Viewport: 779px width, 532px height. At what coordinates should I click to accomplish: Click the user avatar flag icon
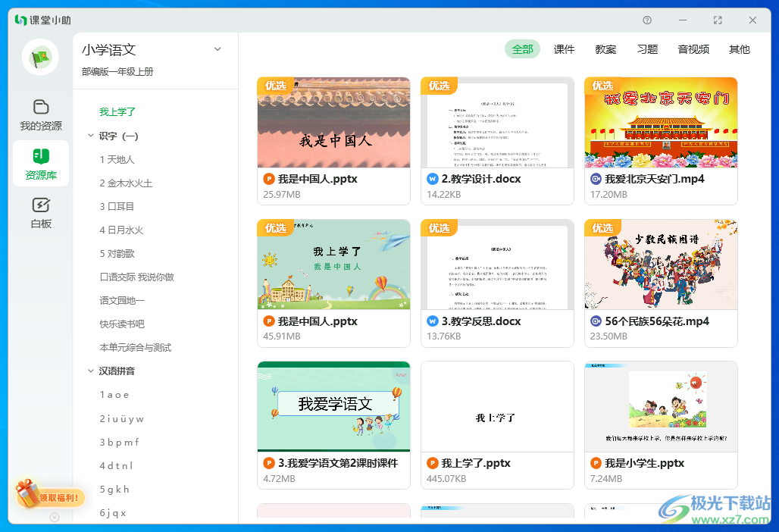[41, 57]
